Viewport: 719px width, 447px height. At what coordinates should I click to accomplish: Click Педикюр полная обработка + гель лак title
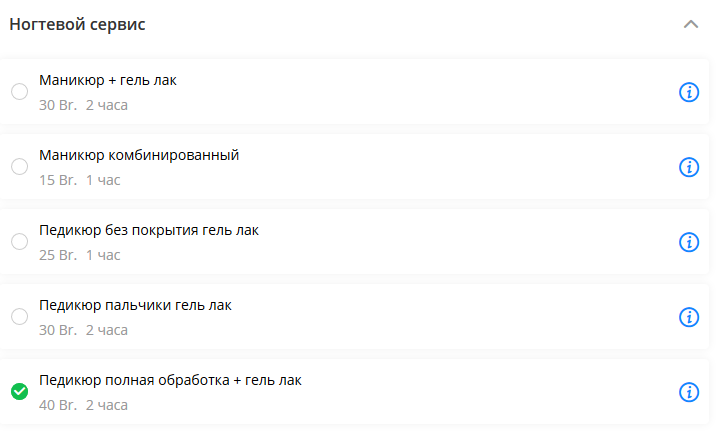[170, 380]
